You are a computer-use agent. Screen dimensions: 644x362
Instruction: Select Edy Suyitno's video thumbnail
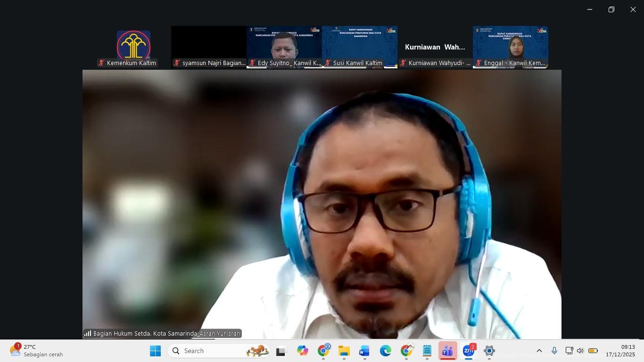(284, 47)
